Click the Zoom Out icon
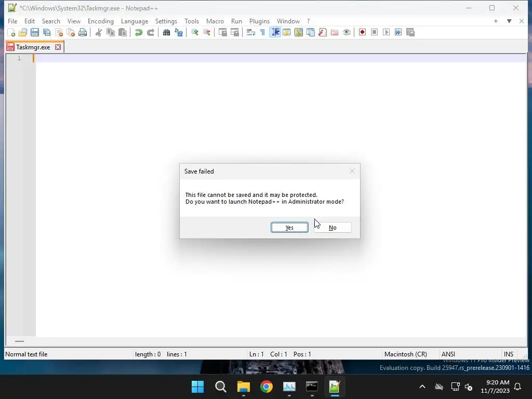Image resolution: width=532 pixels, height=399 pixels. tap(206, 32)
